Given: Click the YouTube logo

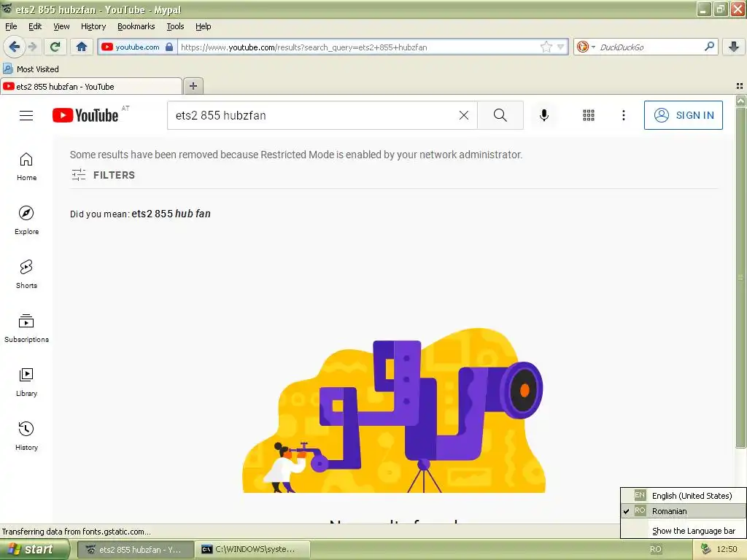Looking at the screenshot, I should [85, 115].
